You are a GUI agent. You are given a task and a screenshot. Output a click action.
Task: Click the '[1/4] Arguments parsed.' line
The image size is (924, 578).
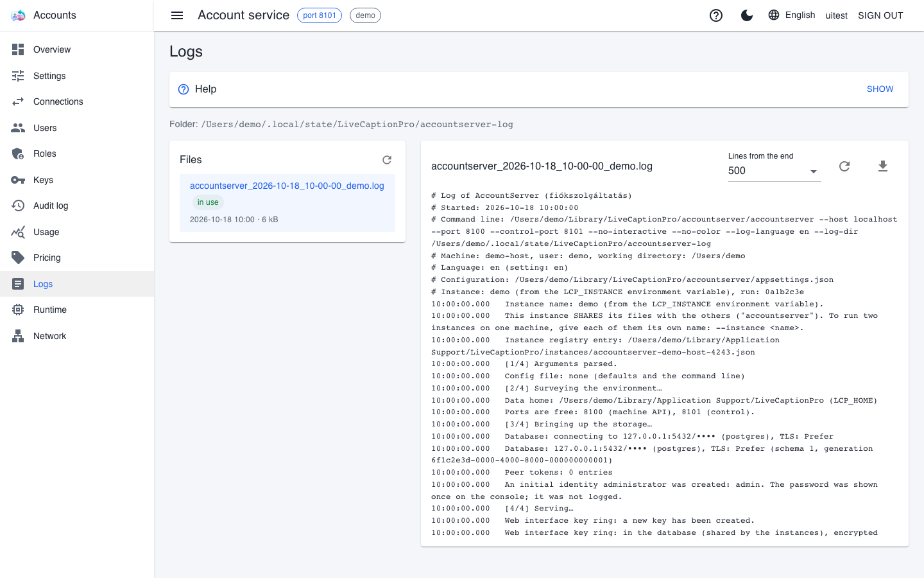(524, 363)
